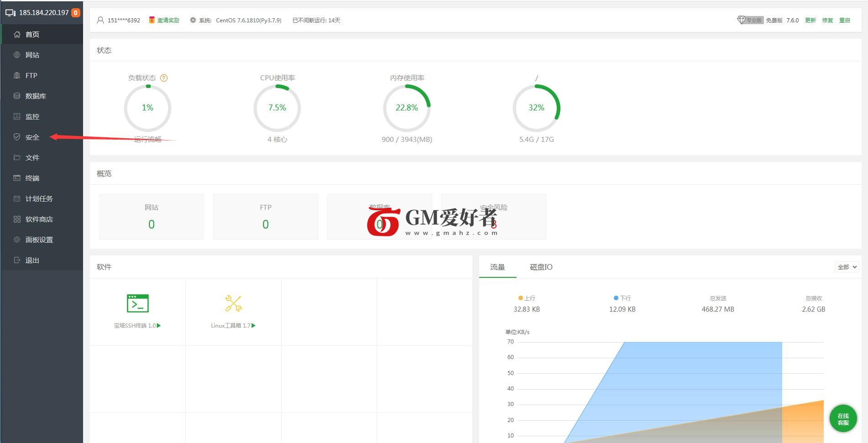The image size is (868, 443).
Task: Click the 重启 link
Action: [845, 20]
